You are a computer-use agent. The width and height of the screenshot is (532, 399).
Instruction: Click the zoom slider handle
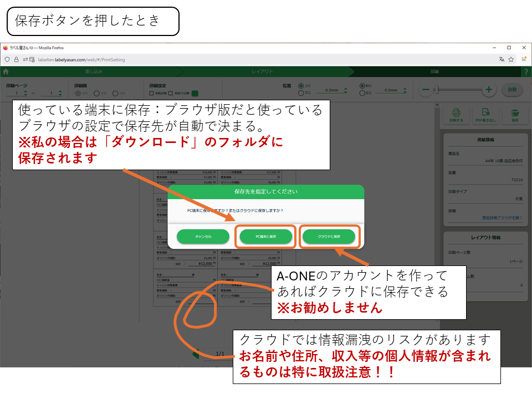pyautogui.click(x=437, y=90)
